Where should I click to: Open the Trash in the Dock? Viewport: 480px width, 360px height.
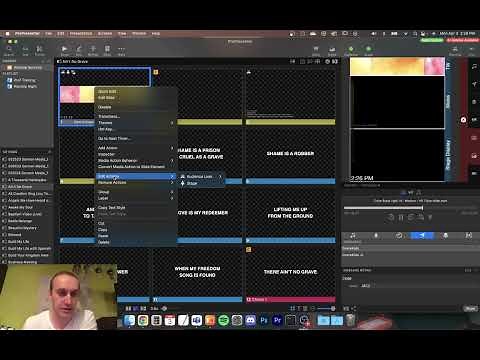point(350,320)
